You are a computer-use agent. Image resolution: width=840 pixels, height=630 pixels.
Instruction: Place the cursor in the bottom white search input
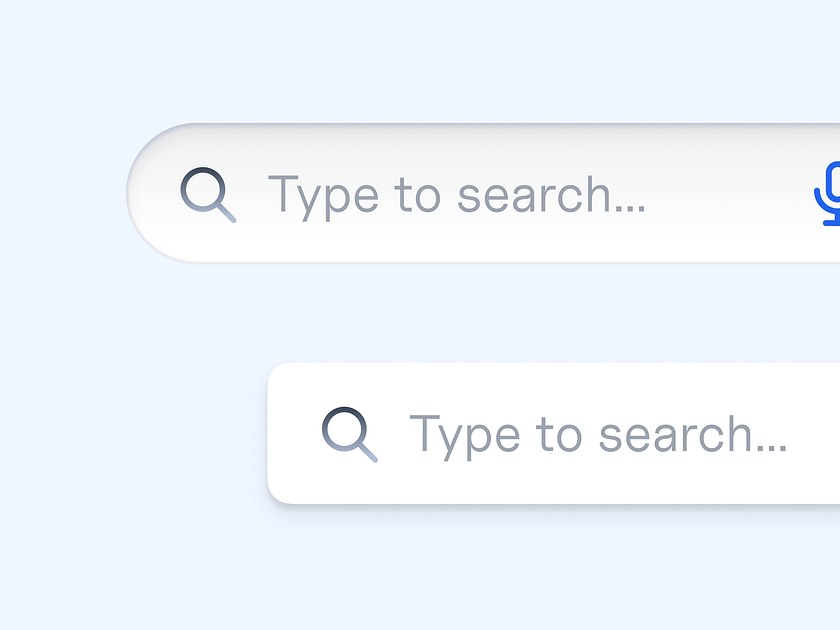click(600, 434)
